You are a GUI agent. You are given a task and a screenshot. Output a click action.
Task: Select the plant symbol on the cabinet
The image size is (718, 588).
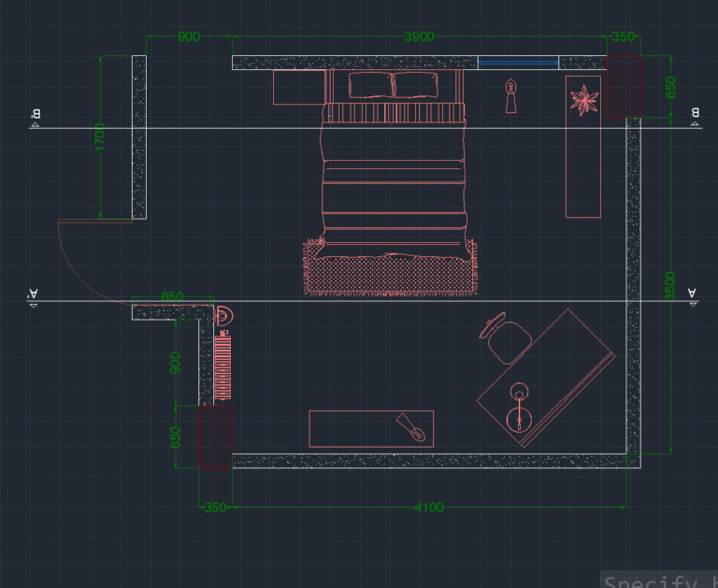coord(583,100)
